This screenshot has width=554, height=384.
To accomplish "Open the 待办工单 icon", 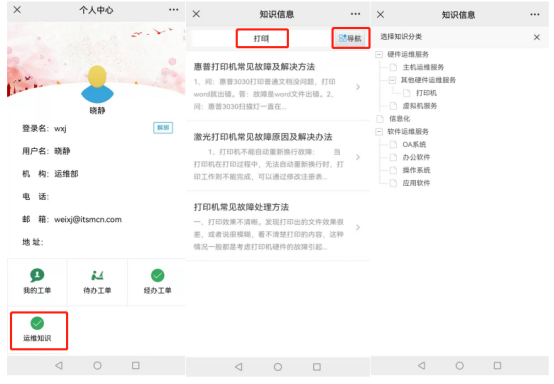I will point(97,275).
